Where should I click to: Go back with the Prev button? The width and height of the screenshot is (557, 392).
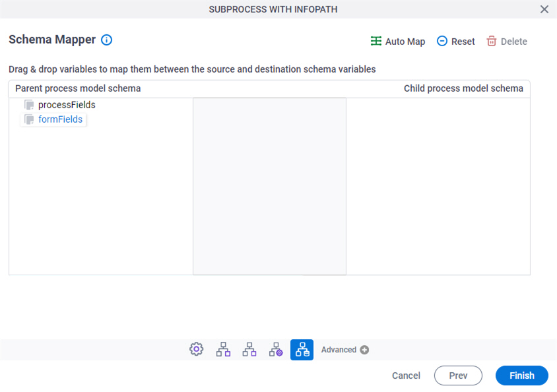click(x=458, y=376)
